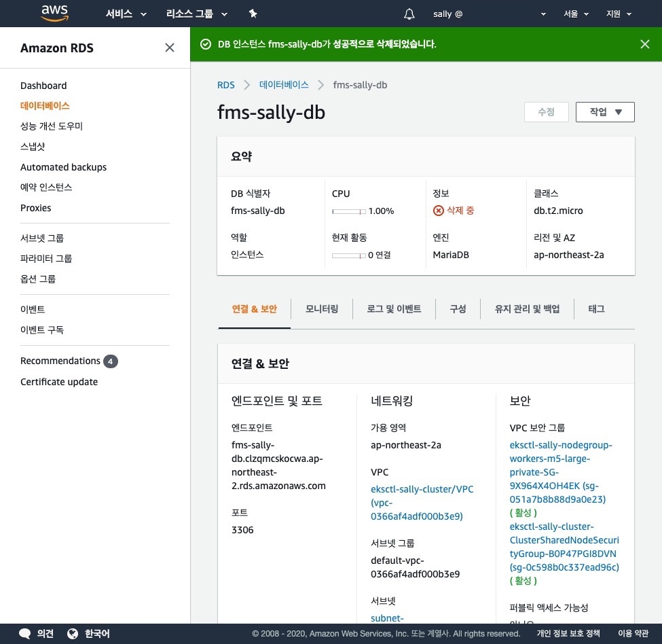Image resolution: width=662 pixels, height=644 pixels.
Task: Dismiss the green deletion success banner
Action: (644, 44)
